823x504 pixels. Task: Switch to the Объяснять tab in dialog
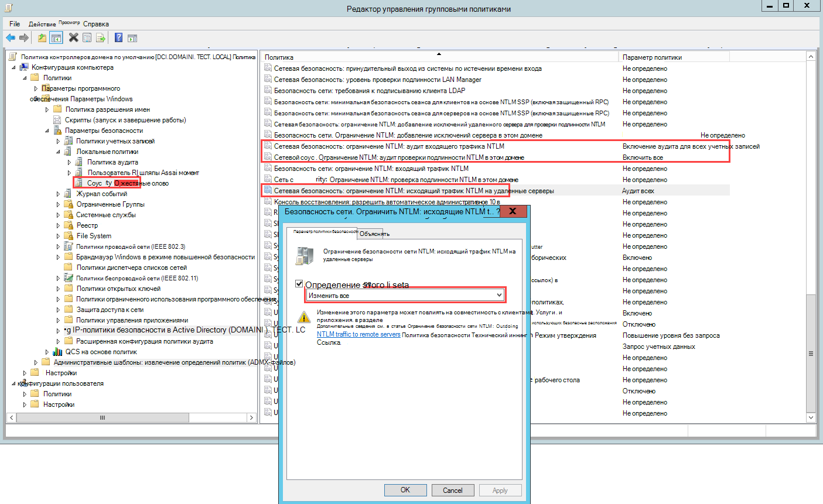coord(374,234)
